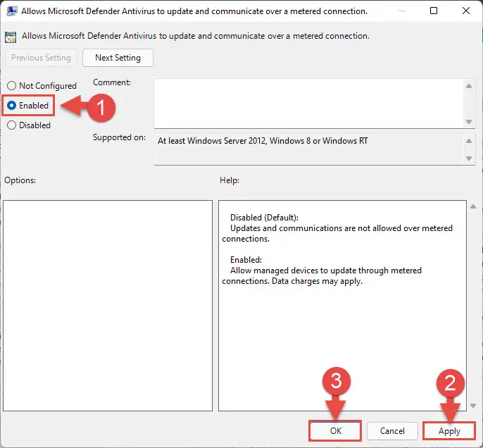Click the 'Options:' label
This screenshot has width=483, height=448.
click(20, 180)
